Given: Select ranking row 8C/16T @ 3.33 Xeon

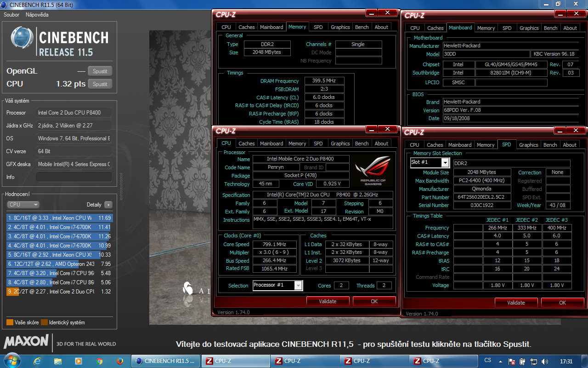Looking at the screenshot, I should pyautogui.click(x=59, y=218).
